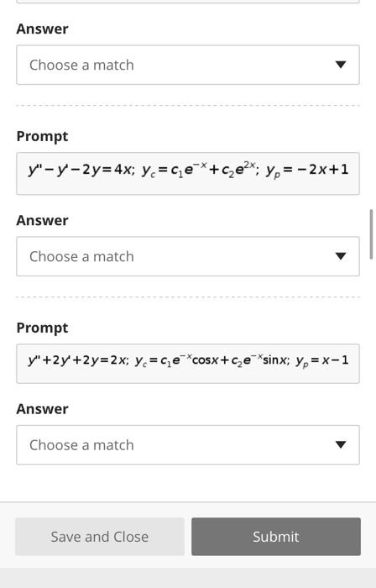
Task: Submit the matching answers
Action: coord(276,537)
